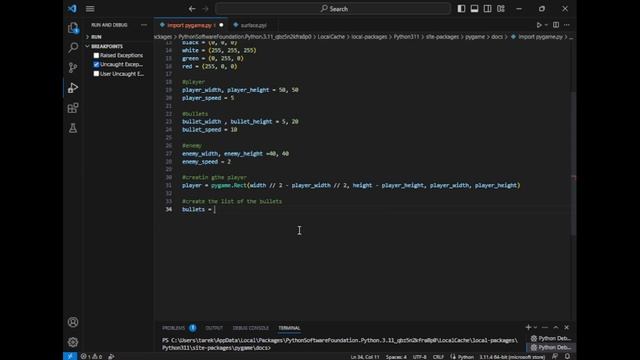
Task: Open the editor More Actions ellipsis
Action: 567,25
